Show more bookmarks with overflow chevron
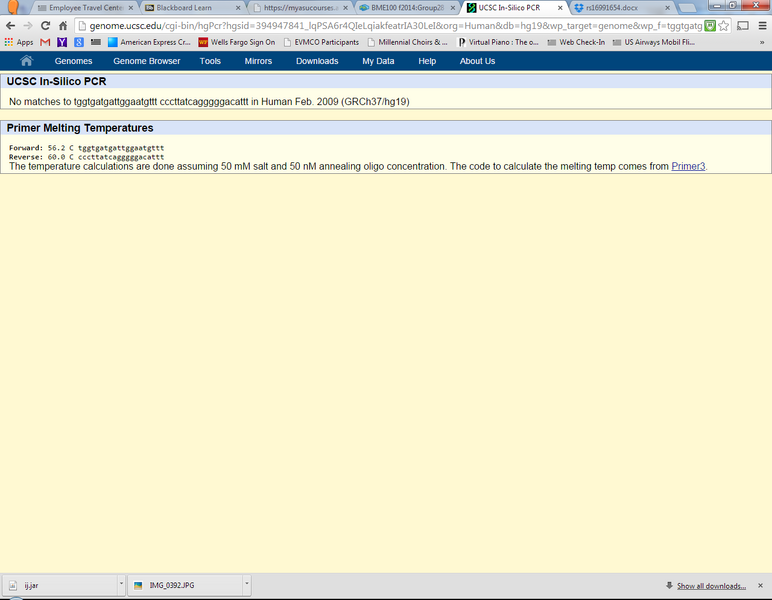Viewport: 772px width, 600px height. coord(762,42)
